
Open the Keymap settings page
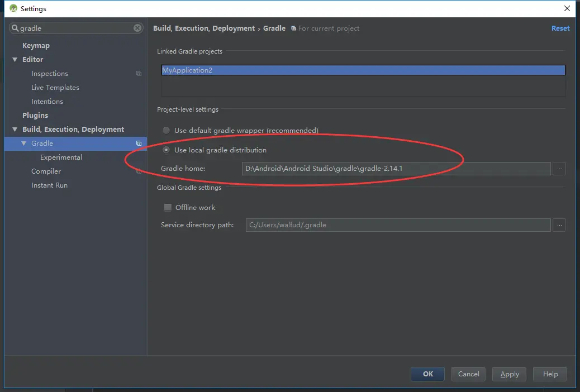pos(36,45)
